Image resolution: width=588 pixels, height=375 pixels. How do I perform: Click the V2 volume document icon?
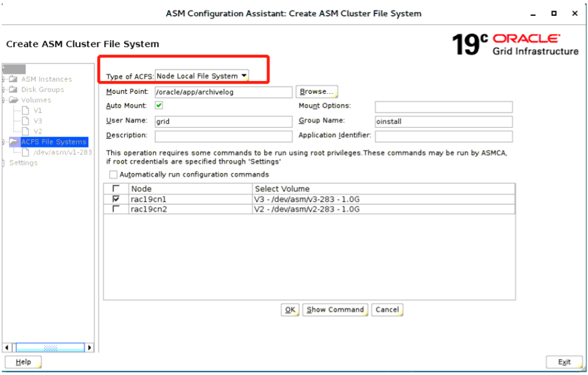[x=25, y=130]
